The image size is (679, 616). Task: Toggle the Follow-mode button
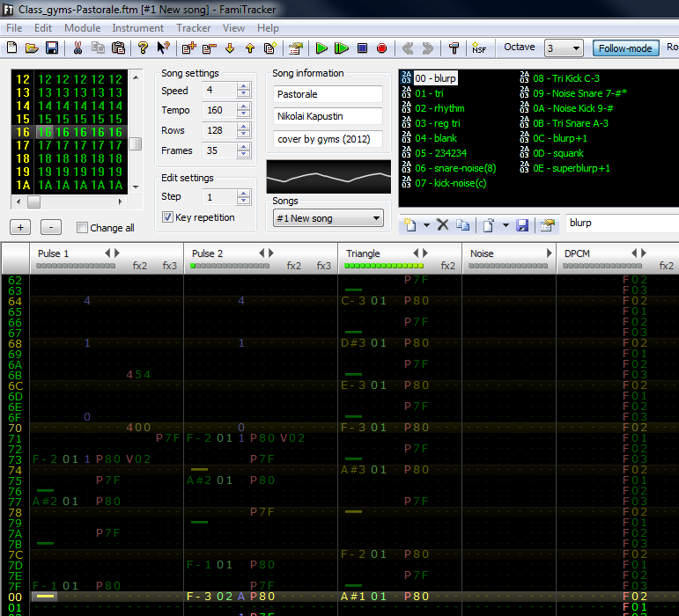pos(625,48)
